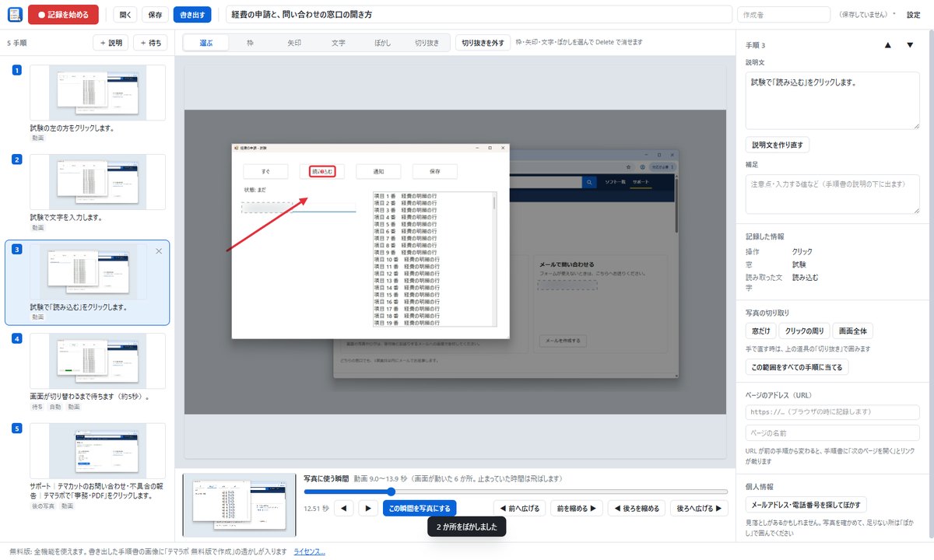The image size is (934, 560).
Task: Click the 前へ広げる button
Action: [x=519, y=509]
